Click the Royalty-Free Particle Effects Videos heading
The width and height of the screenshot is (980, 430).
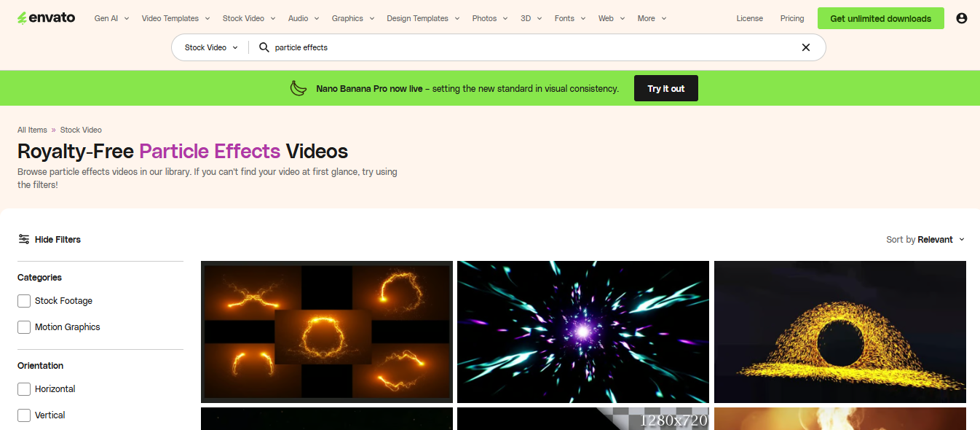183,151
